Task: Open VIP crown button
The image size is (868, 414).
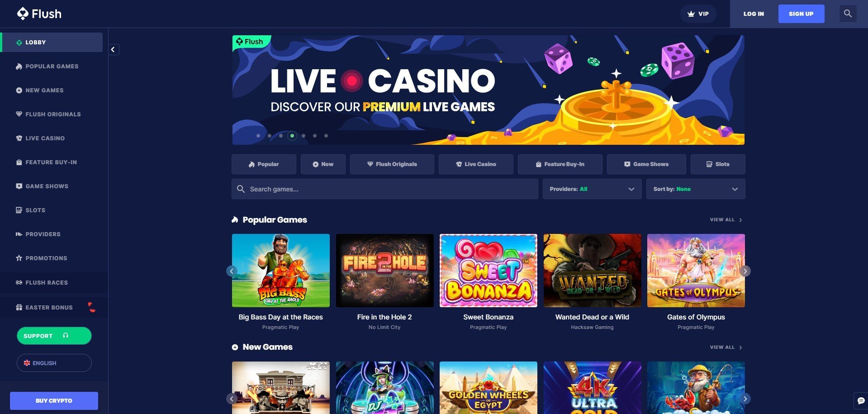Action: point(698,14)
